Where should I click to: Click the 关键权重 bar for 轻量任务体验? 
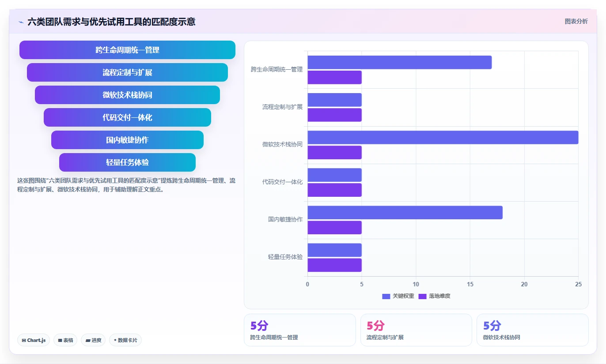[x=334, y=250]
